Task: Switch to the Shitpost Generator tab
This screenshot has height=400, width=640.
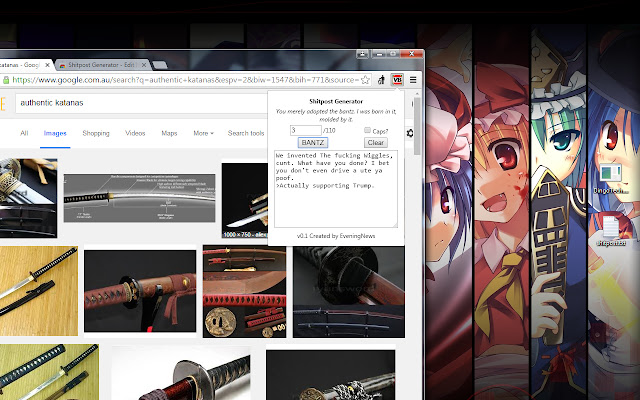Action: tap(102, 65)
